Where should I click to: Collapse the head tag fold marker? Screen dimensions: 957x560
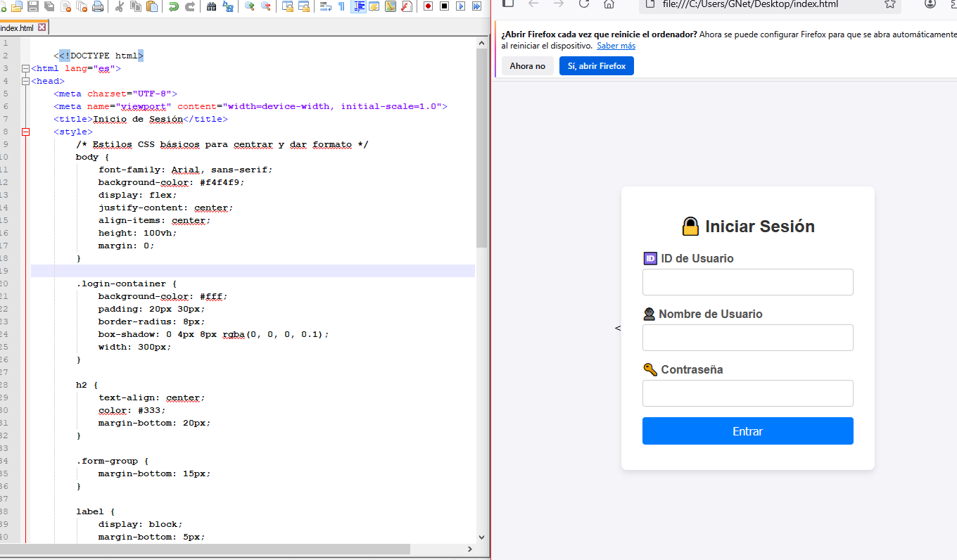(x=26, y=82)
